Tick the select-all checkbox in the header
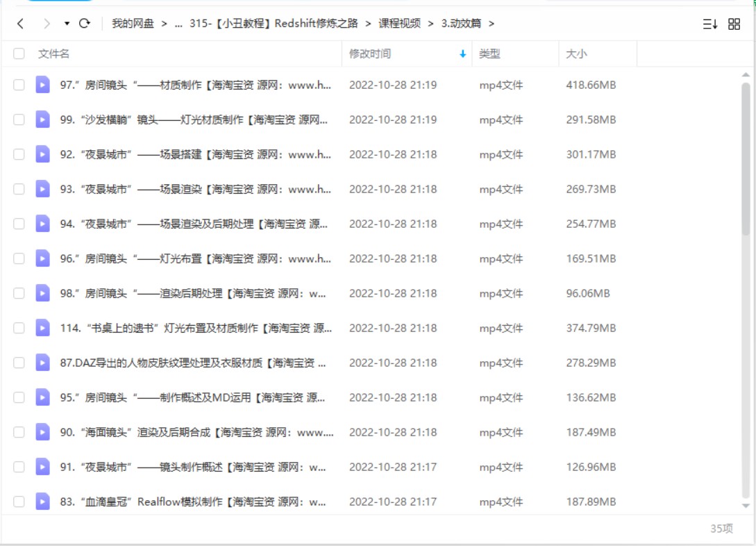Image resolution: width=756 pixels, height=546 pixels. tap(19, 53)
